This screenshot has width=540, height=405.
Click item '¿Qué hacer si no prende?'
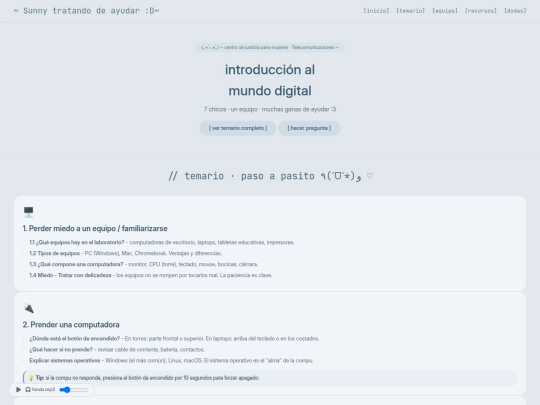117,350
